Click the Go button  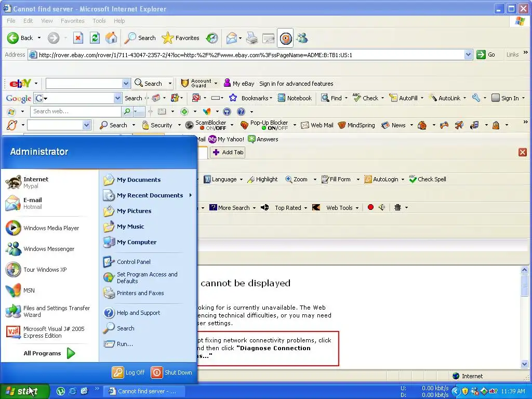[486, 55]
